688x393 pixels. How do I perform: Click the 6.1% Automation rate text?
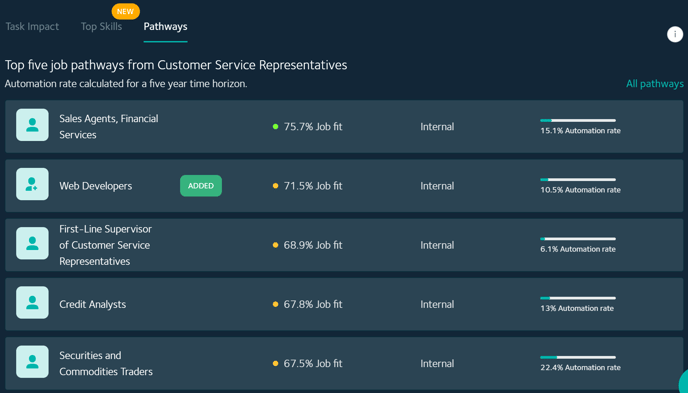pyautogui.click(x=578, y=249)
